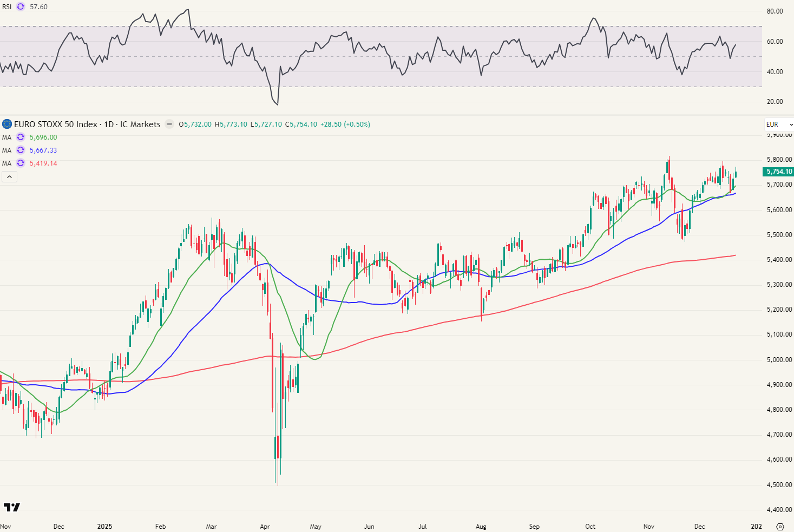Click the purple source icon beside the RSI label

[x=20, y=7]
